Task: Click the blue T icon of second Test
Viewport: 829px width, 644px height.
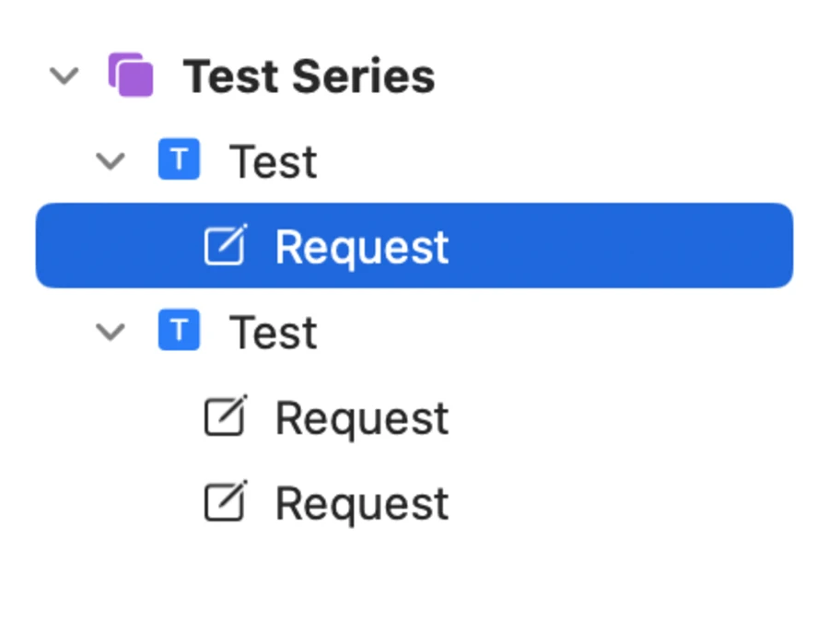Action: point(179,331)
